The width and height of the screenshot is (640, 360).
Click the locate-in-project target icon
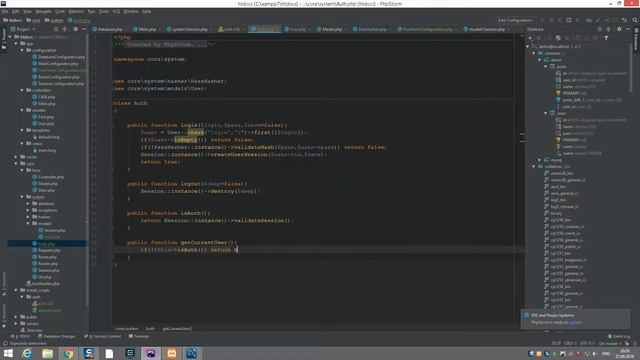pos(56,29)
